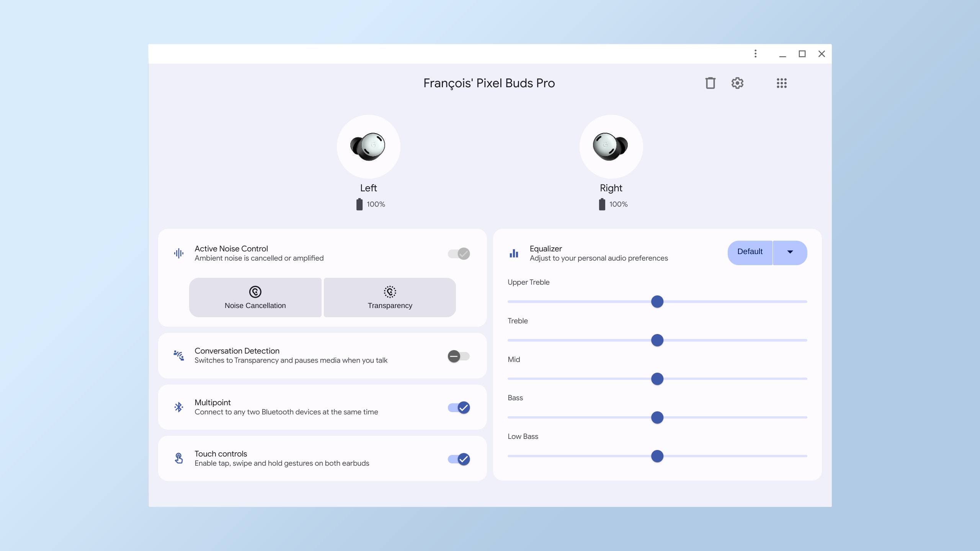Expand the vertical ellipsis menu
Screen dimensions: 980x551
point(755,54)
